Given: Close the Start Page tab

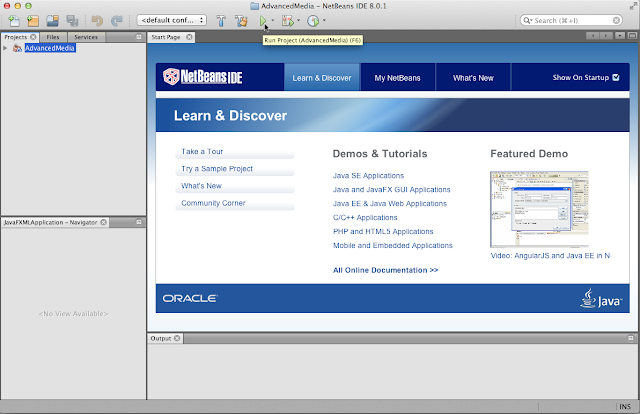Looking at the screenshot, I should [189, 37].
